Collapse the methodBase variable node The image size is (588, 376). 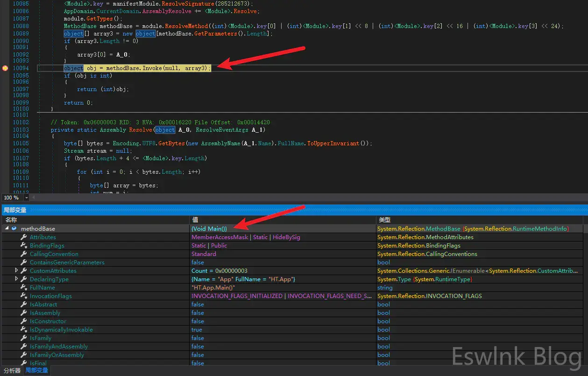7,229
